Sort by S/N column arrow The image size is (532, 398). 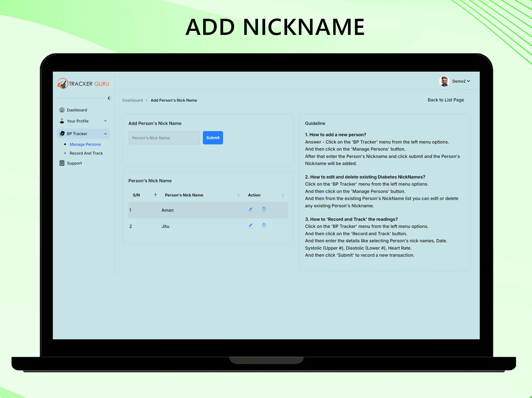156,195
